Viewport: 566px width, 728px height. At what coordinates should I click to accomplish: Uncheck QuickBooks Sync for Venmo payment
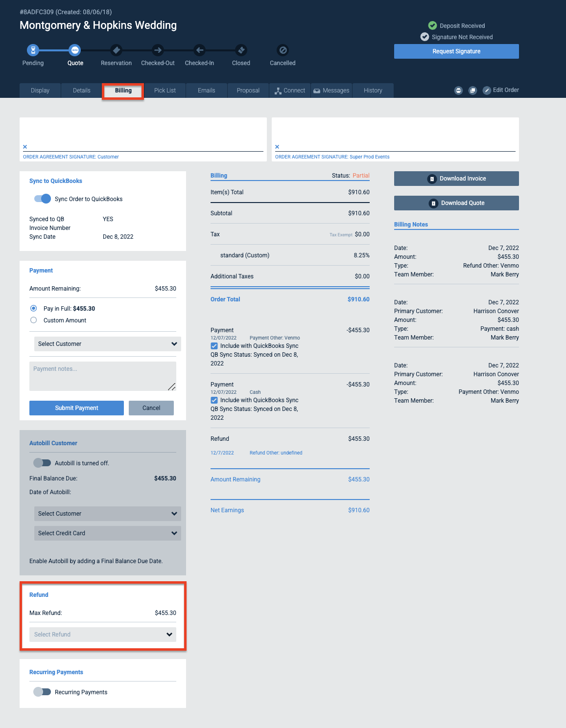point(214,346)
